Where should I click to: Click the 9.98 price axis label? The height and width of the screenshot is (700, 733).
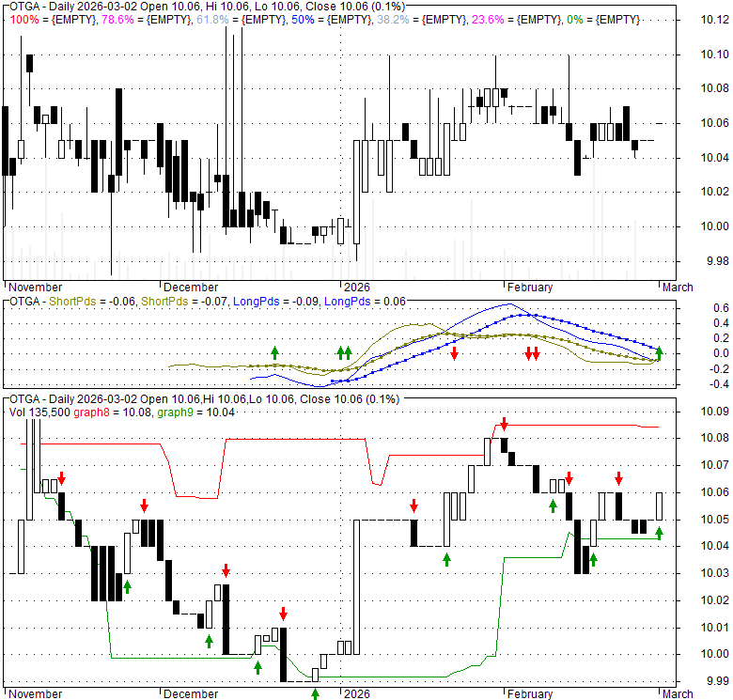[x=718, y=261]
